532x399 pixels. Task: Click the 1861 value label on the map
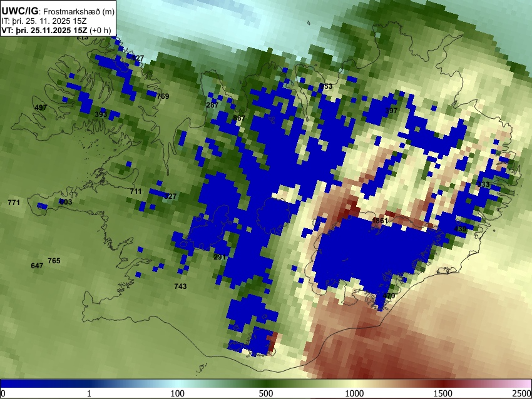[x=380, y=221]
